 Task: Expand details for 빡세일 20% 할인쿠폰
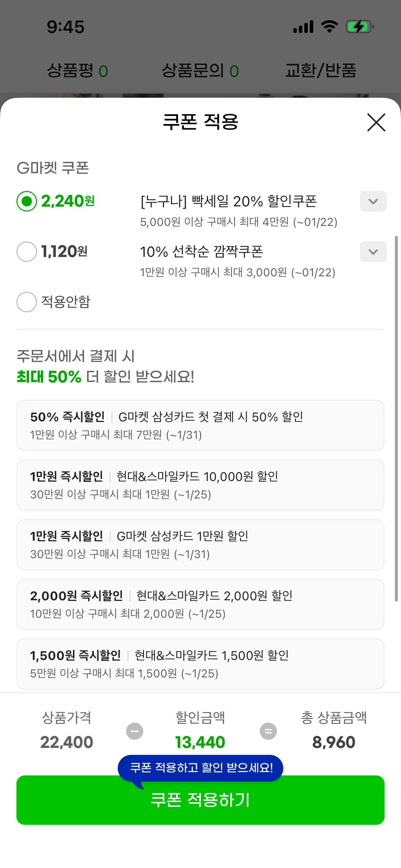click(x=373, y=201)
